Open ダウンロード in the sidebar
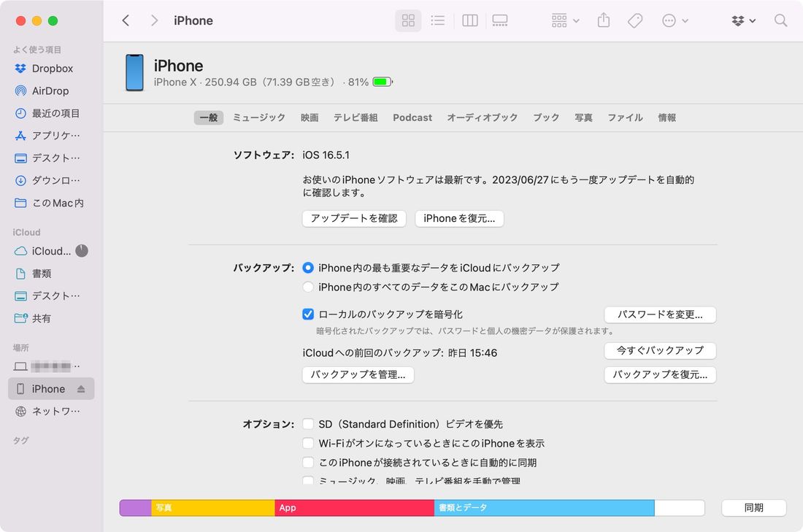803x532 pixels. click(51, 181)
